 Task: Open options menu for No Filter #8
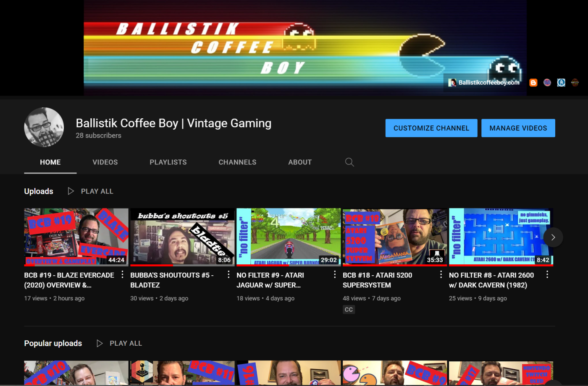click(x=547, y=274)
